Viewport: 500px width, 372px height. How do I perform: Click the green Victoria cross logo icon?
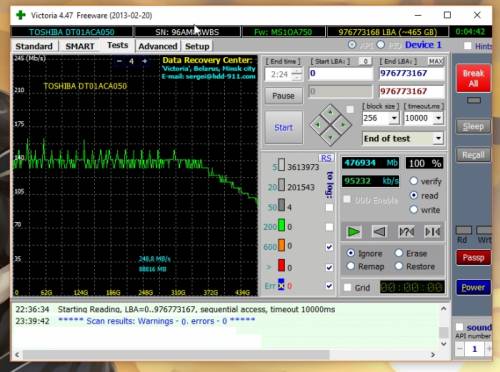click(x=21, y=15)
